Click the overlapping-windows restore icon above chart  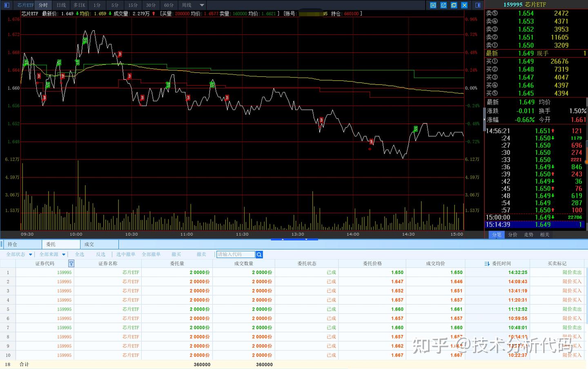pos(454,5)
